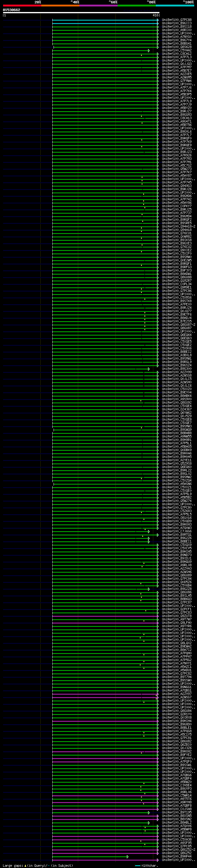Click the label UniRef100_A2WUM5
The height and width of the screenshot is (868, 197).
177,77
